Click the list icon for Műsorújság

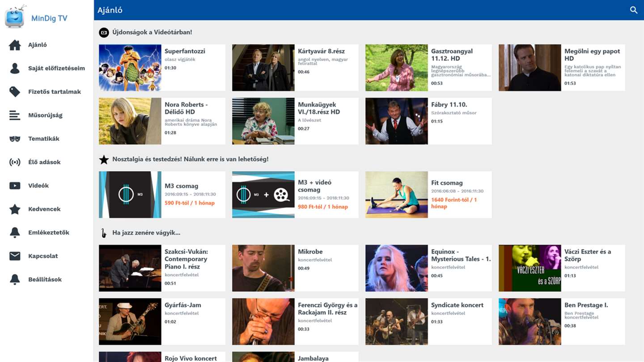point(15,115)
